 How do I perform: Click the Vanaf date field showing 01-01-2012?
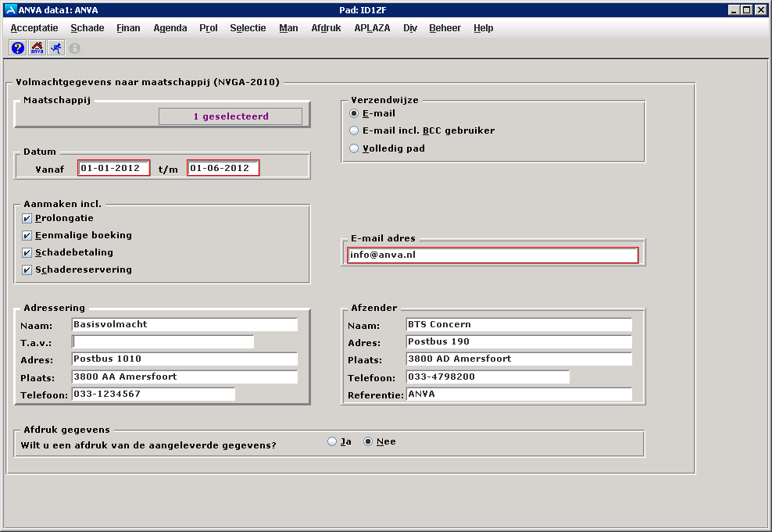[x=113, y=167]
